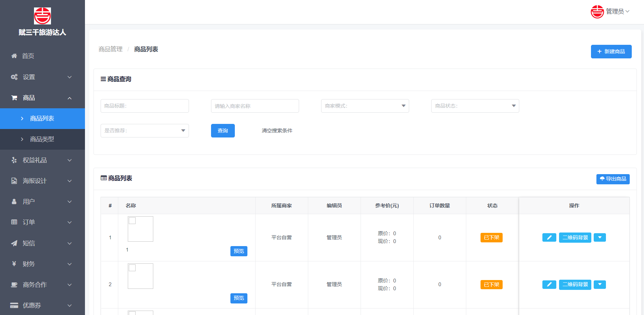This screenshot has height=315, width=644.
Task: Click the gears icon beside 设置
Action: click(14, 77)
